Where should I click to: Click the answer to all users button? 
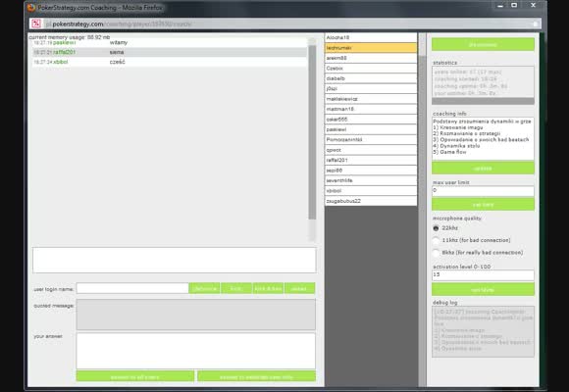135,376
